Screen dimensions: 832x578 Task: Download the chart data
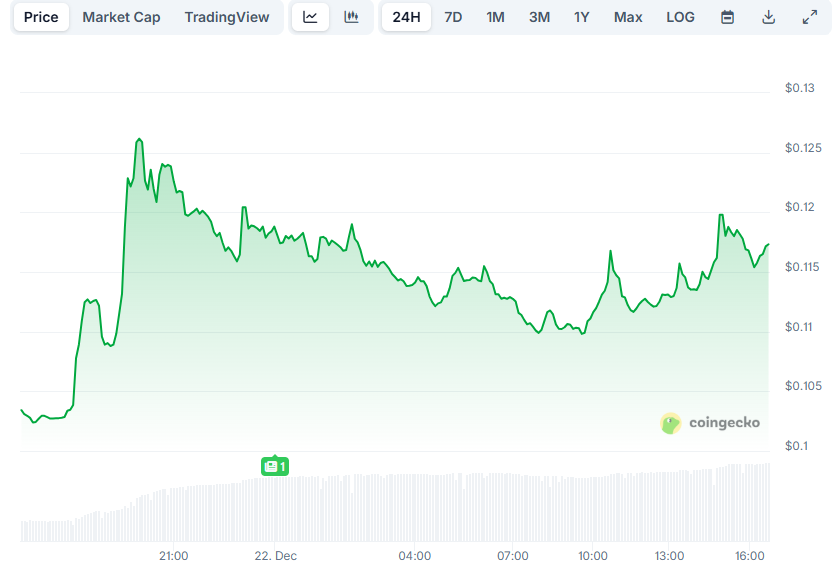point(768,17)
